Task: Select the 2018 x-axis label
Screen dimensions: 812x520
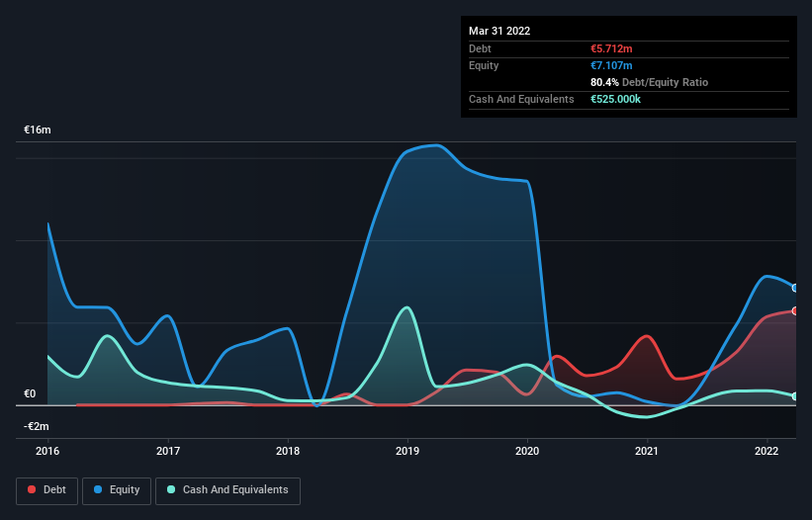Action: (x=288, y=451)
